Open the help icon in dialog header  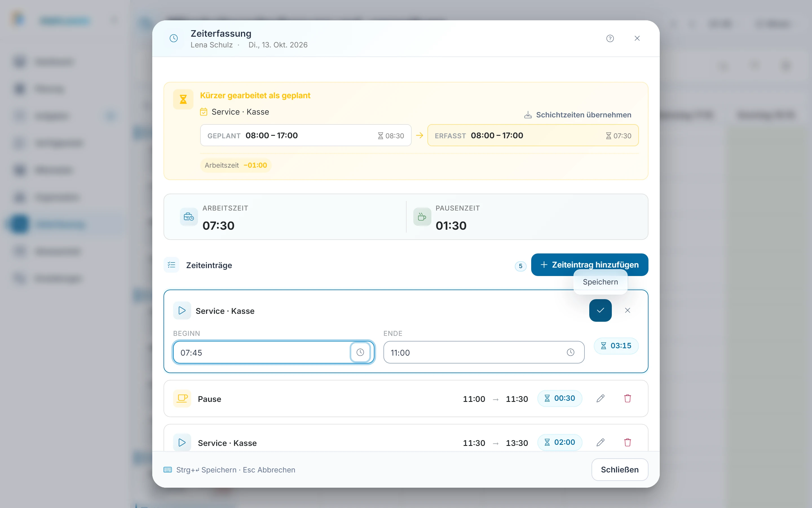tap(610, 38)
